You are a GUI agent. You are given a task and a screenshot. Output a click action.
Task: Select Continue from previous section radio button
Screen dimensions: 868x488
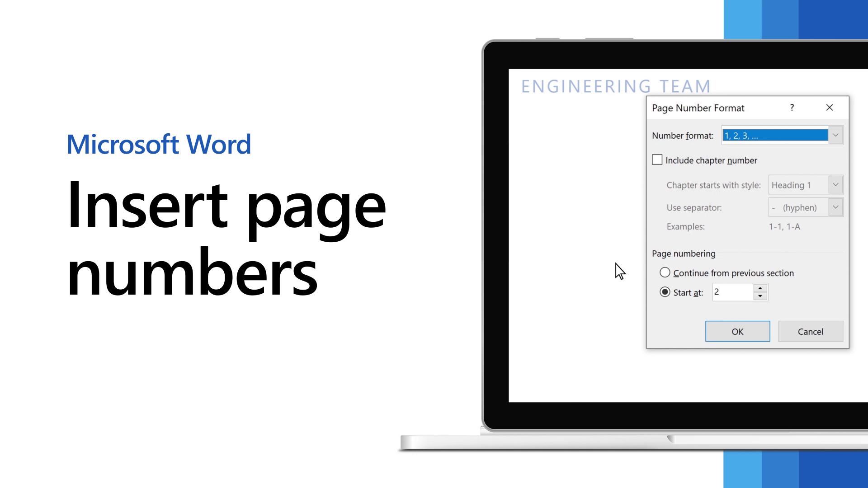click(665, 273)
